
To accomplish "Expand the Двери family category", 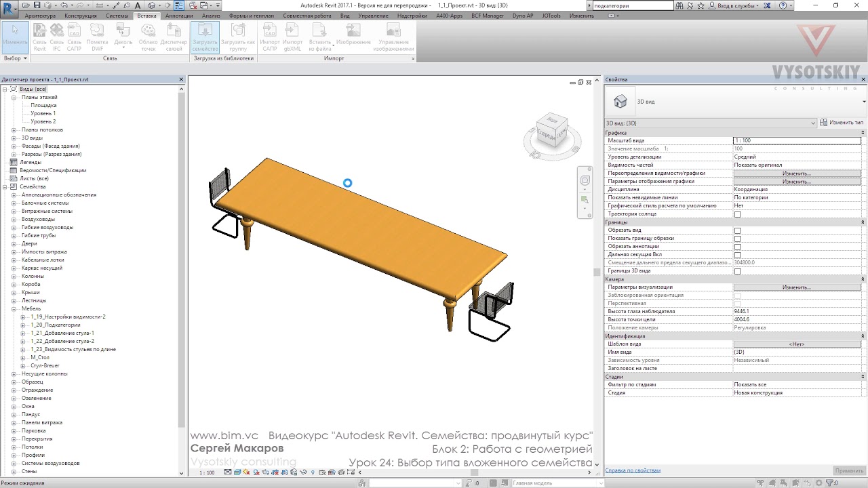I will point(14,243).
